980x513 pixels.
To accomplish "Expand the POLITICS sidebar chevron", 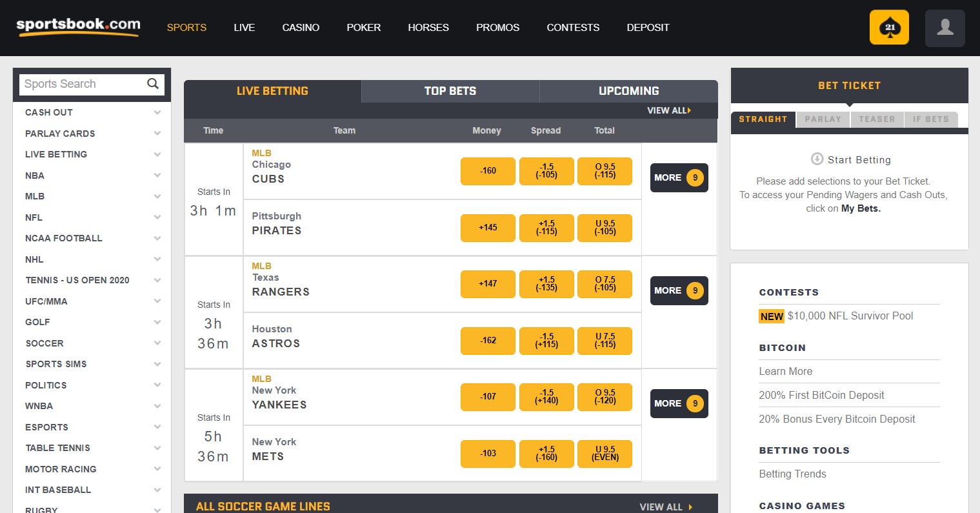I will tap(157, 385).
